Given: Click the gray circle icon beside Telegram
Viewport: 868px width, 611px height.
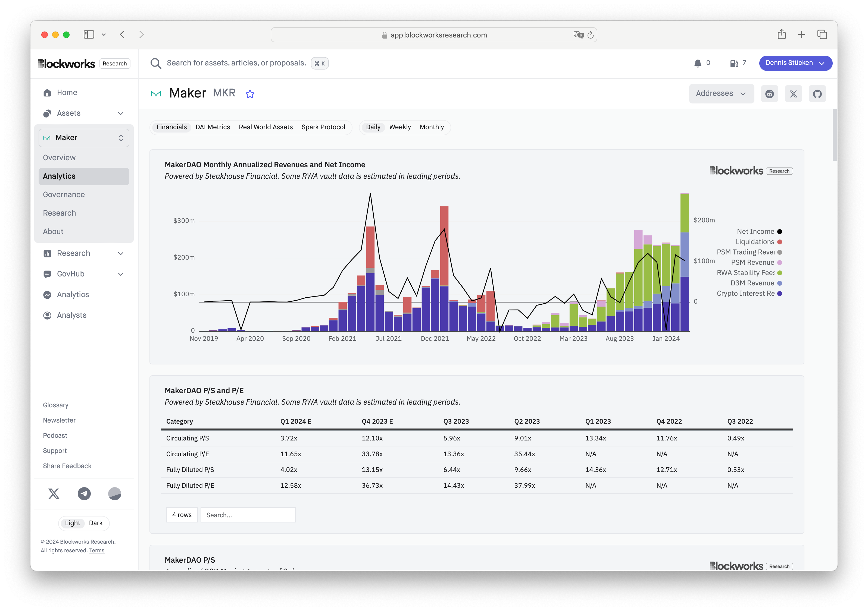Looking at the screenshot, I should (x=115, y=493).
